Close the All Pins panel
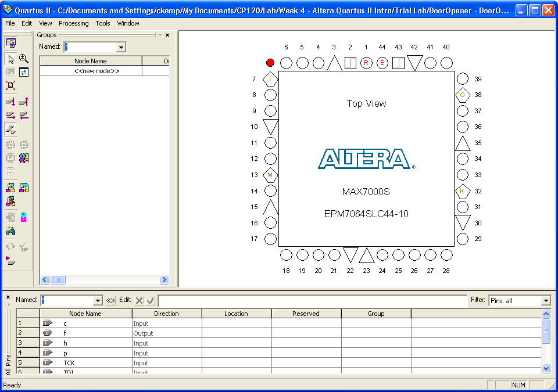Screen dimensions: 558x392 tap(8, 297)
